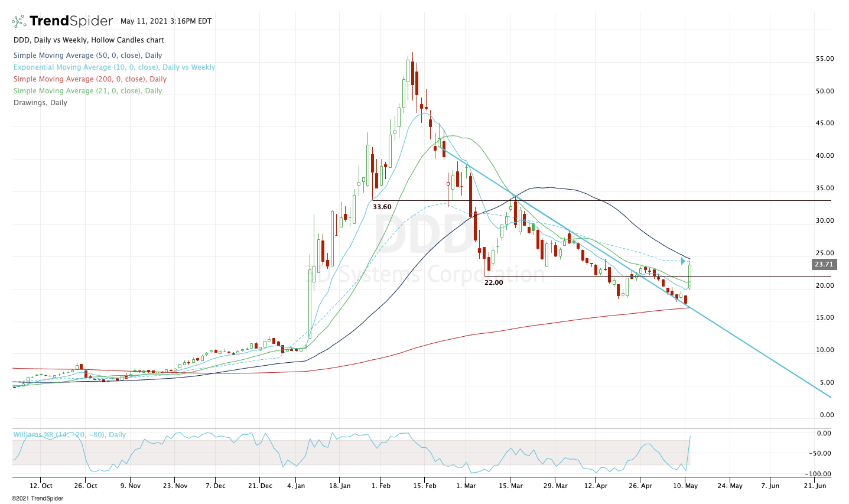
Task: Open the Williams %R indicator label
Action: pyautogui.click(x=70, y=435)
